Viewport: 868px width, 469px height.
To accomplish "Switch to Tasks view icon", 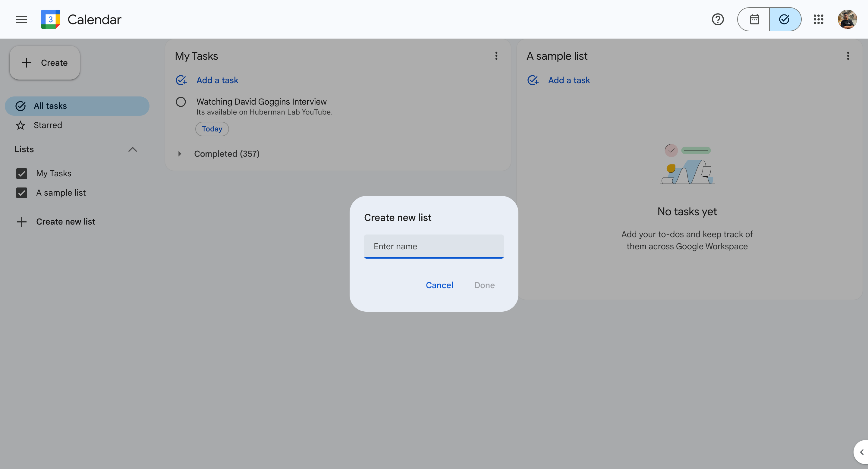I will click(x=785, y=19).
